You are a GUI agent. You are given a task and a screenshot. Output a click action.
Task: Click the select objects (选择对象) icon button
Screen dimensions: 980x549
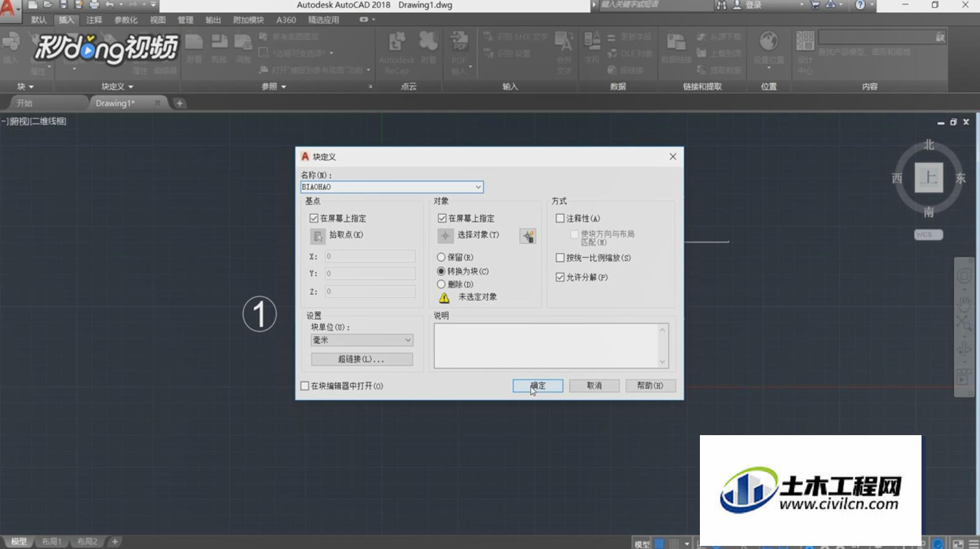[445, 236]
